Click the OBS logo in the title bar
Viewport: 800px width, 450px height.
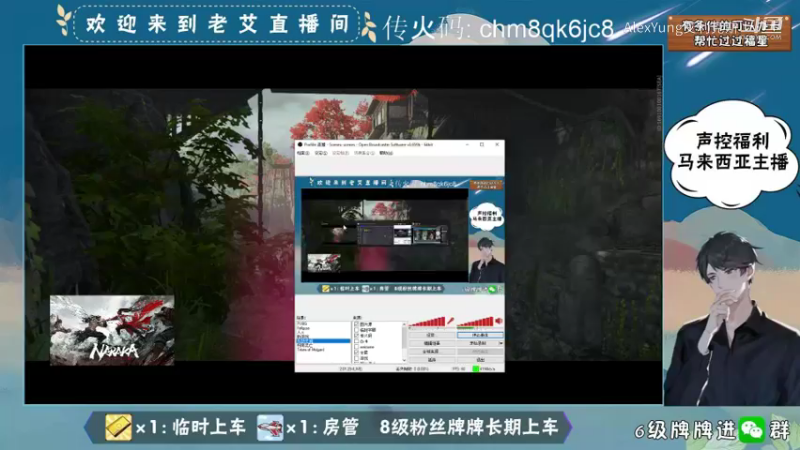pos(300,145)
